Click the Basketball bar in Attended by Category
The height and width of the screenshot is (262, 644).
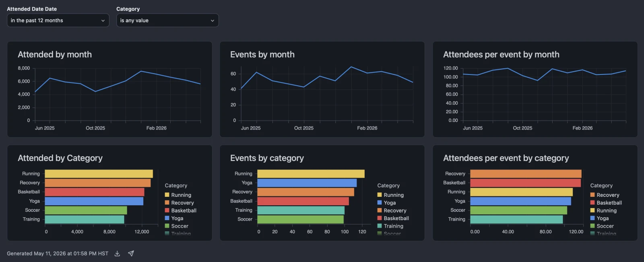coord(95,192)
